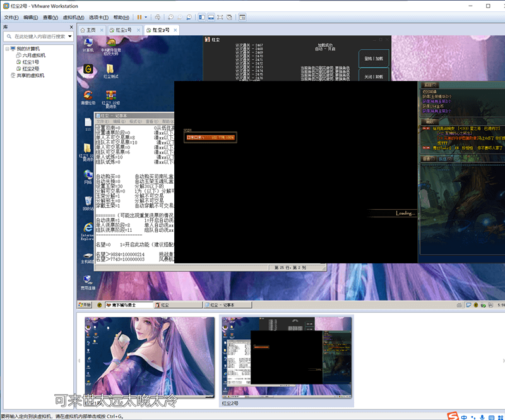Viewport: 505px width, 420px height.
Task: Open the power options dropdown beside Pause
Action: point(146,17)
